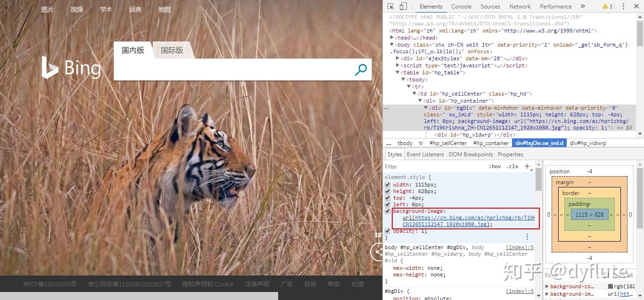644x300 pixels.
Task: Select the 国内版 search tab
Action: [133, 50]
